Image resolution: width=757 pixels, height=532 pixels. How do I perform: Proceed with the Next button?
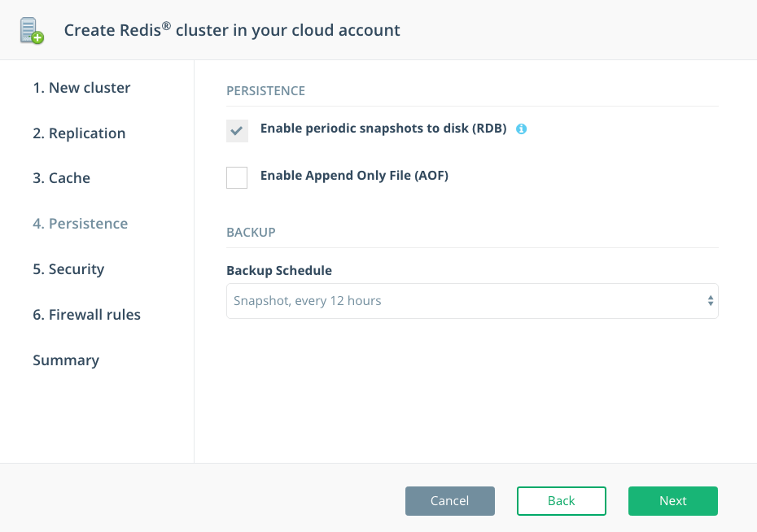(x=673, y=501)
